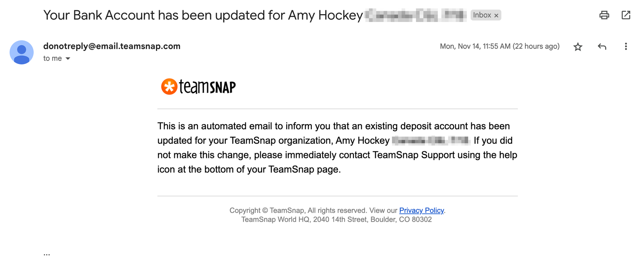Click the "to me" recipient text
The image size is (644, 270).
[53, 58]
